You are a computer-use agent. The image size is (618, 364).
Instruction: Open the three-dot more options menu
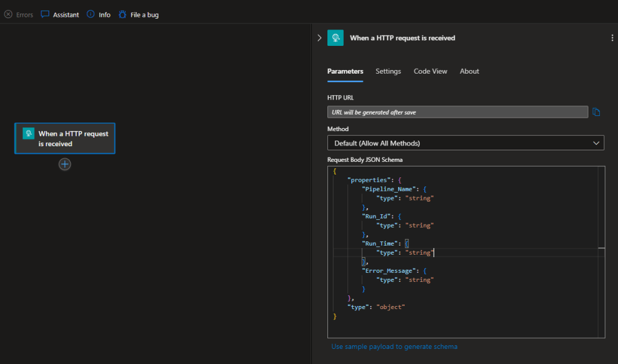click(612, 38)
